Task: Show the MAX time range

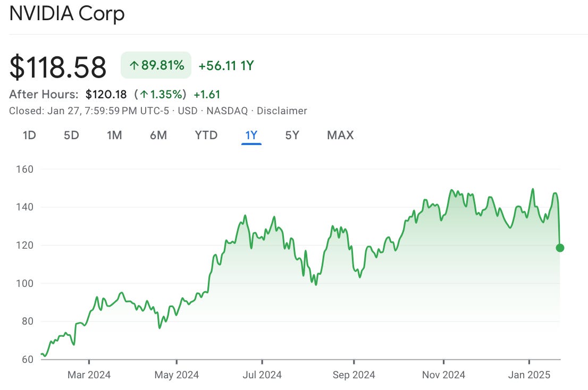Action: [340, 135]
